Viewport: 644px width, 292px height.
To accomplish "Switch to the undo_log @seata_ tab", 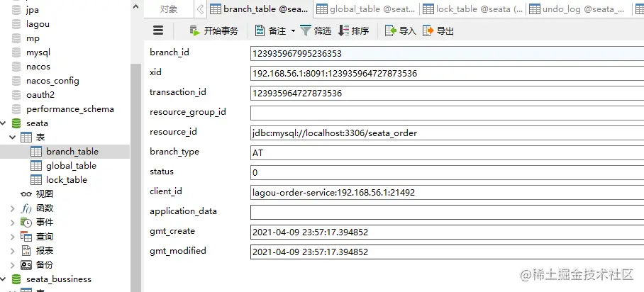I will click(578, 9).
